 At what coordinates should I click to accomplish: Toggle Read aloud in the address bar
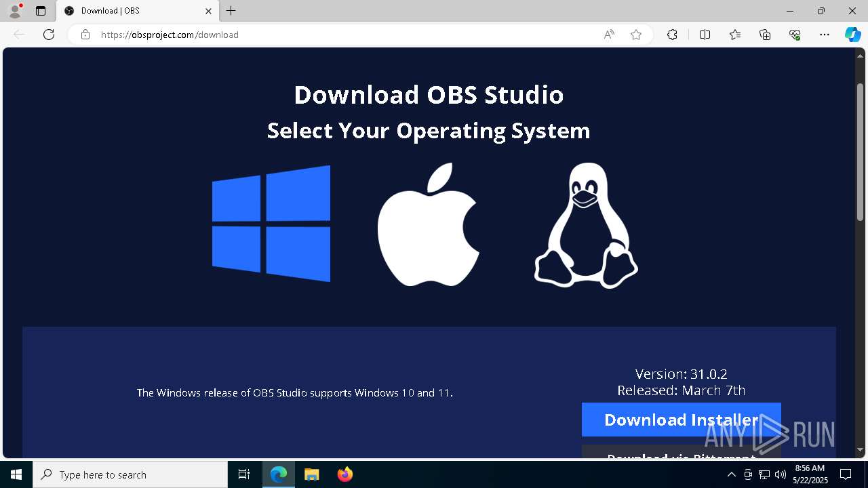pos(609,35)
